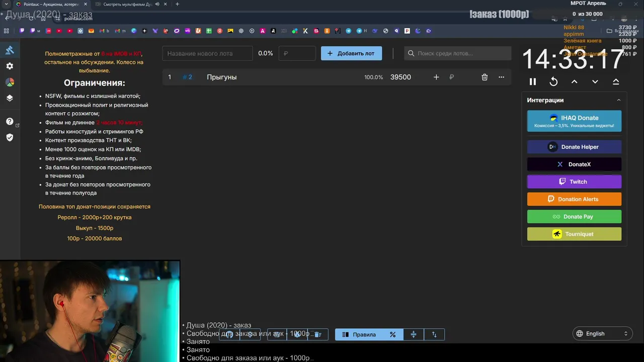Reset the auction timer
This screenshot has width=644, height=362.
point(553,81)
